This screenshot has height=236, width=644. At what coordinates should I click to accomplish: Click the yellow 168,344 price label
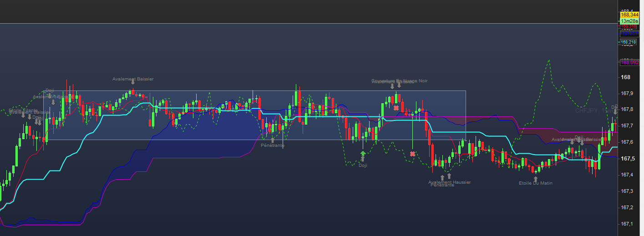pos(629,15)
